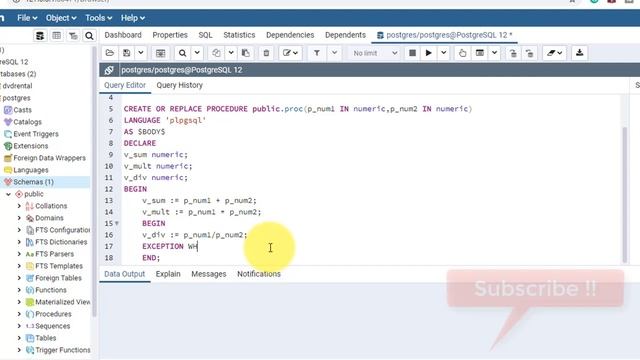The height and width of the screenshot is (360, 640).
Task: Open the Edit pencil dropdown
Action: 291,53
